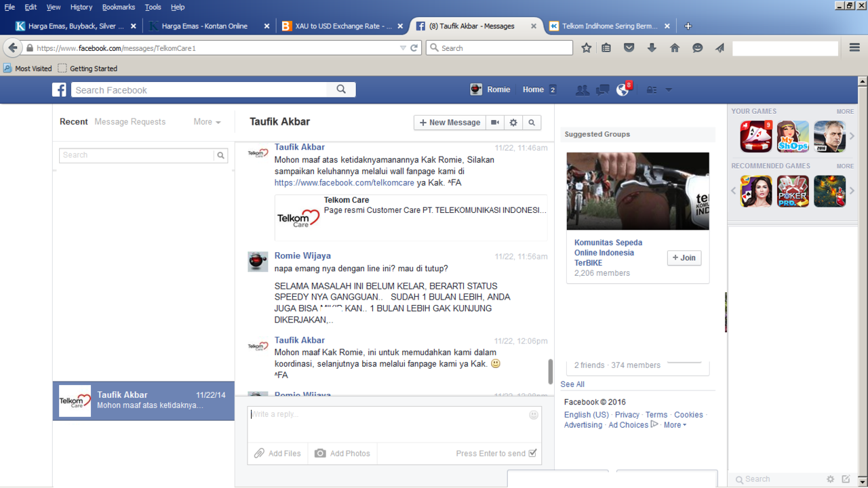Screen dimensions: 868x488
Task: Bookmark this page with the star icon
Action: tap(587, 48)
